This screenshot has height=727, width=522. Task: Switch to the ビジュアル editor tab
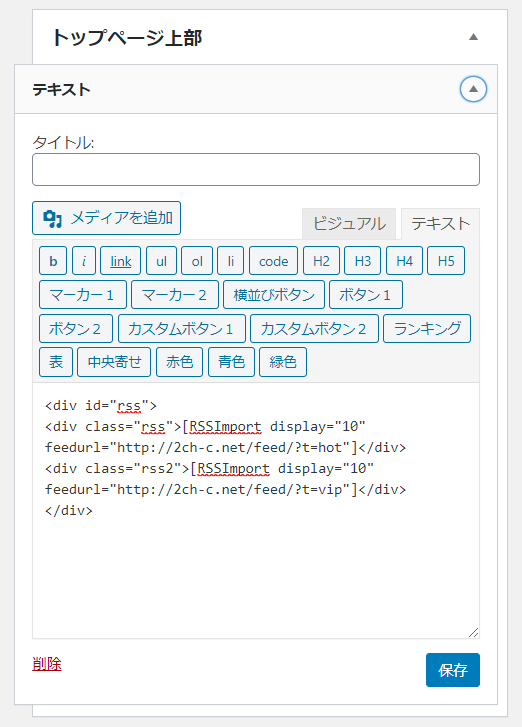(x=349, y=224)
